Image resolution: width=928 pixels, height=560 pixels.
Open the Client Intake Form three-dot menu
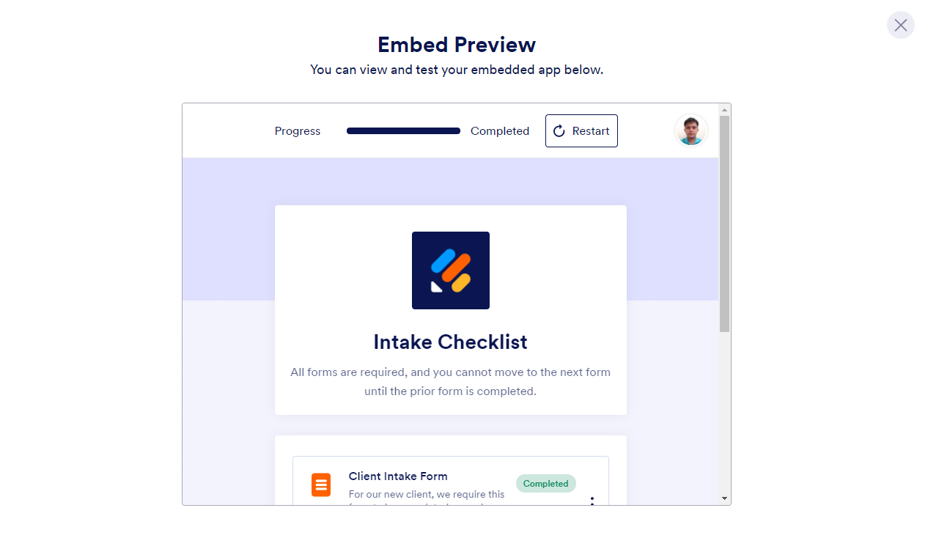(592, 501)
